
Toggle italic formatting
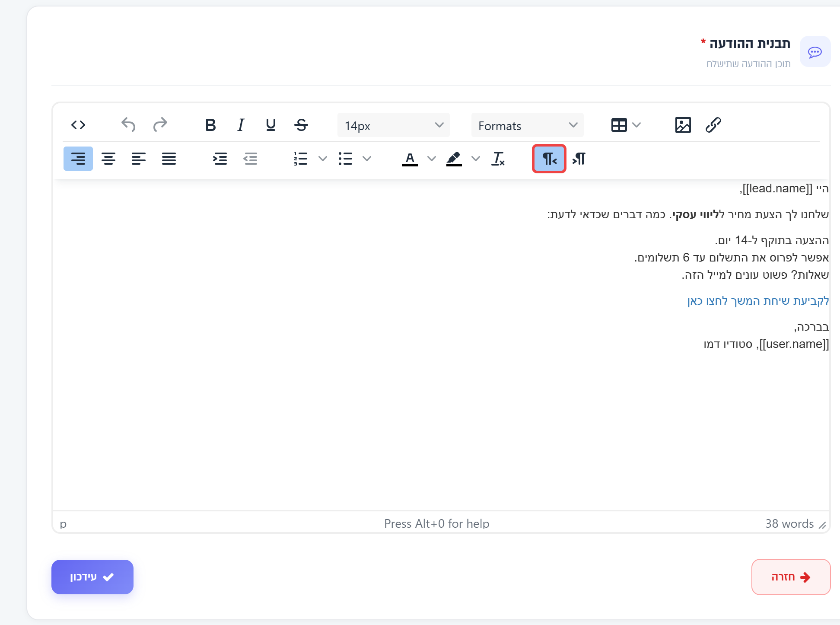(x=241, y=125)
